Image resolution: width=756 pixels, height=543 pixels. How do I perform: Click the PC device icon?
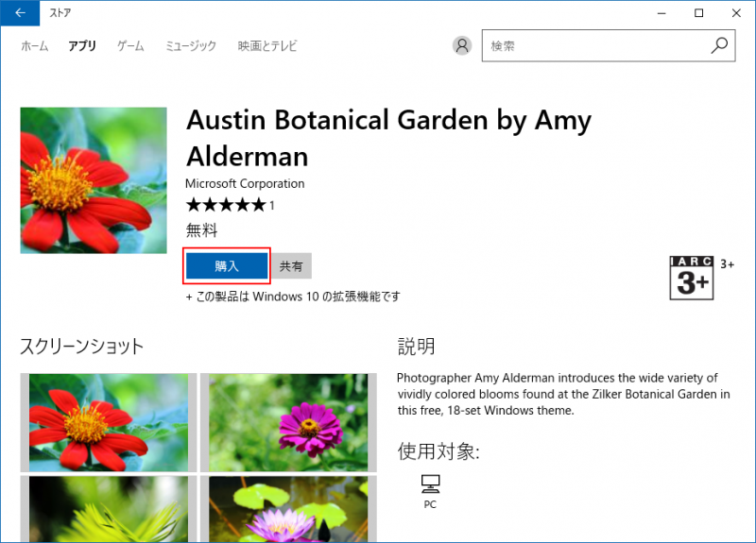(430, 485)
